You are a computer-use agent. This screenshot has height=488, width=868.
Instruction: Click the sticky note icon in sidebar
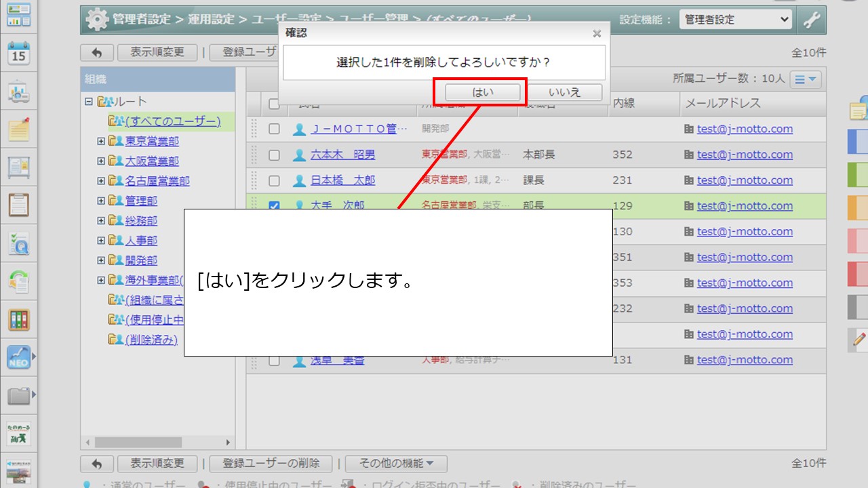coord(18,129)
